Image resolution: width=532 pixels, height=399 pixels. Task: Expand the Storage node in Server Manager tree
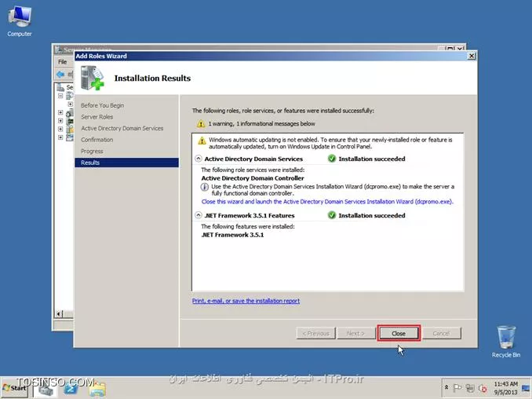pyautogui.click(x=60, y=137)
